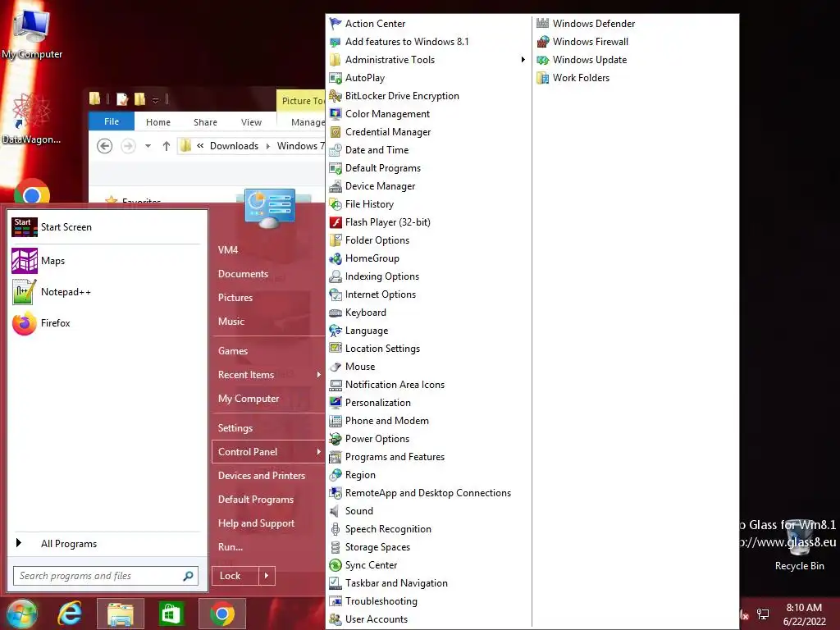
Task: Click the taskbar clock showing 8:10 AM
Action: pos(804,614)
